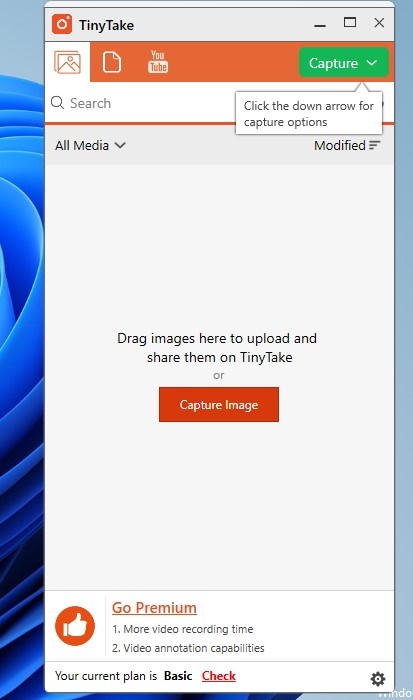Open the YouTube tab icon
Image resolution: width=413 pixels, height=700 pixels.
[158, 62]
